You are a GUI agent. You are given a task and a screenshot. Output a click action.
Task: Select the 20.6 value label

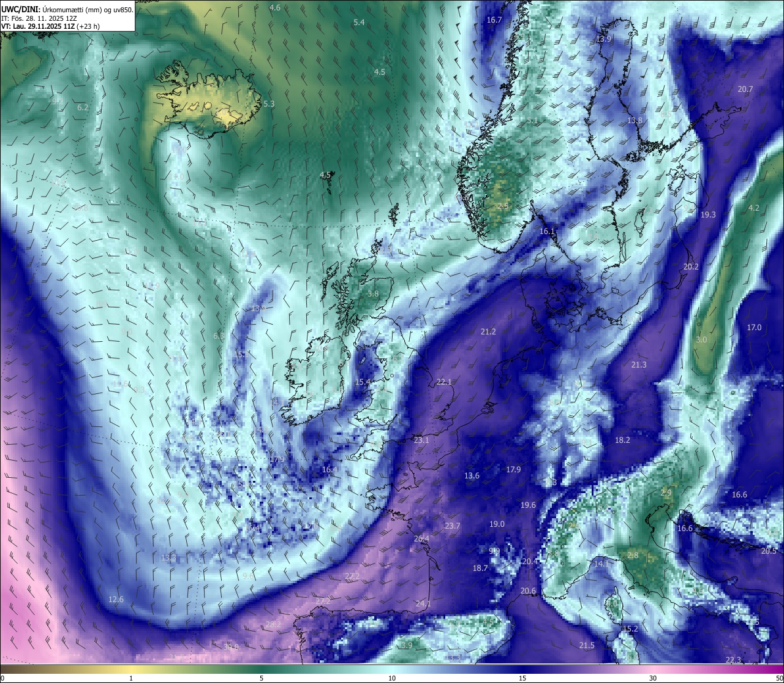click(528, 591)
